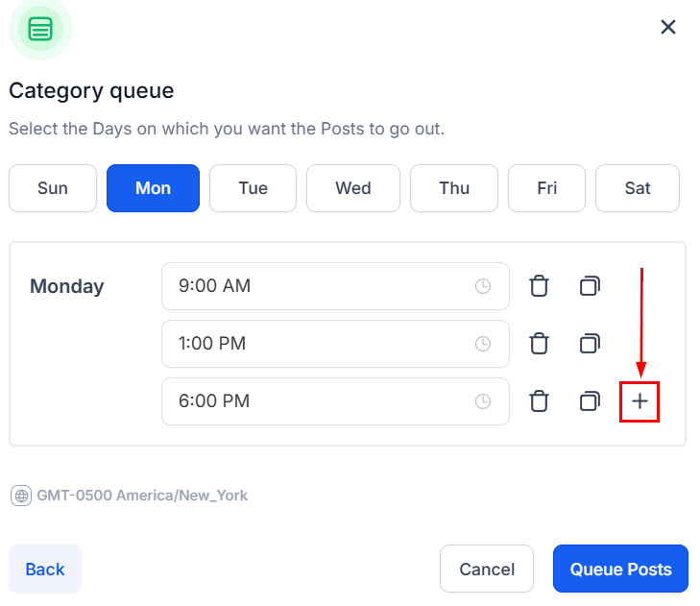Image resolution: width=700 pixels, height=606 pixels.
Task: Select Wed as posting day
Action: coord(353,188)
